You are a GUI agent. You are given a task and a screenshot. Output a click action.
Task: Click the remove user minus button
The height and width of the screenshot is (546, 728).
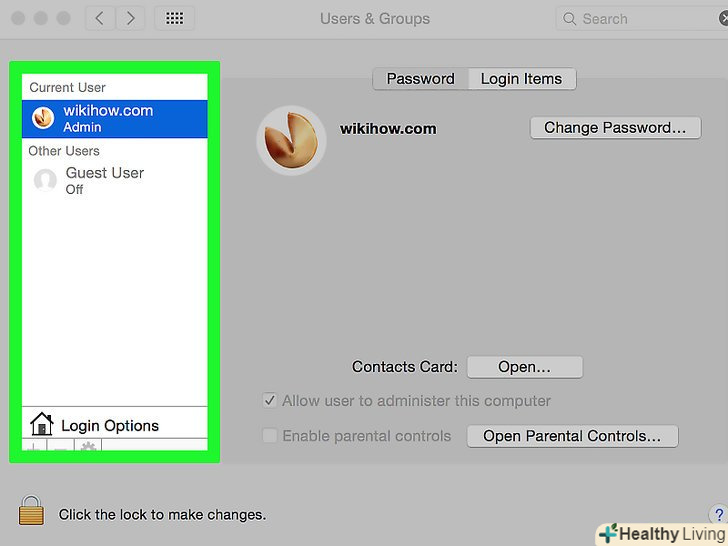pyautogui.click(x=61, y=446)
